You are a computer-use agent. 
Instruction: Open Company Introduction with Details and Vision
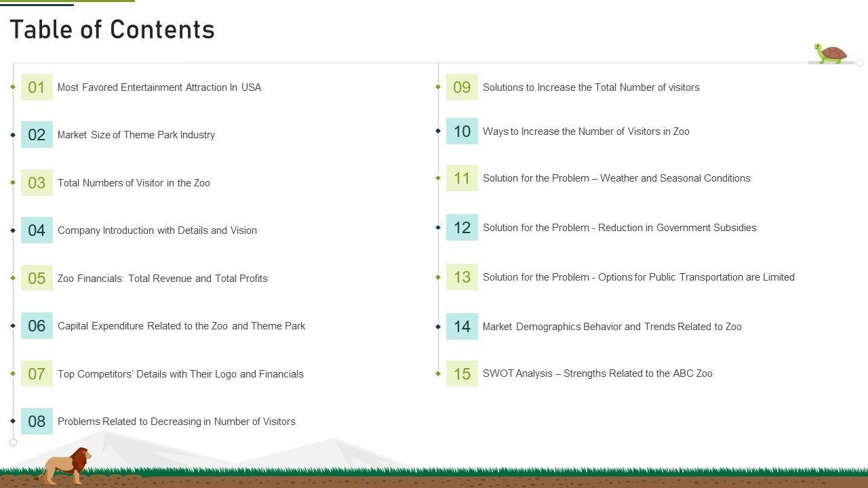point(157,230)
